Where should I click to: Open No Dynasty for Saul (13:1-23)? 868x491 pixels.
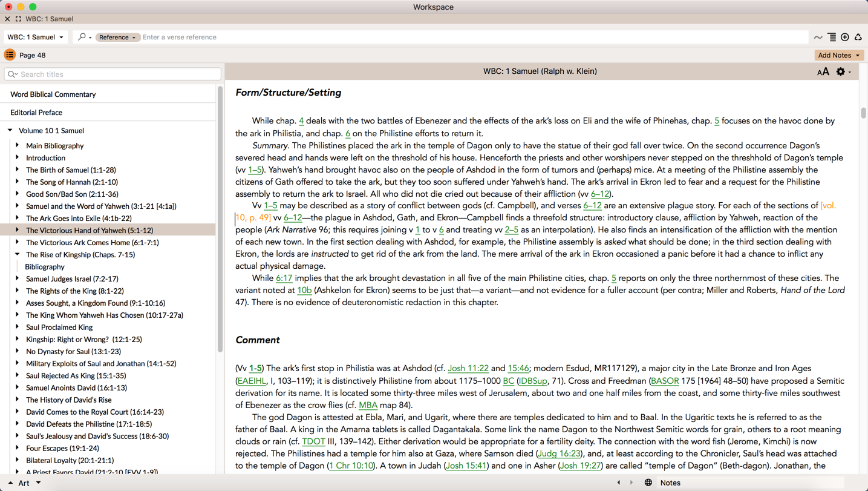tap(73, 352)
